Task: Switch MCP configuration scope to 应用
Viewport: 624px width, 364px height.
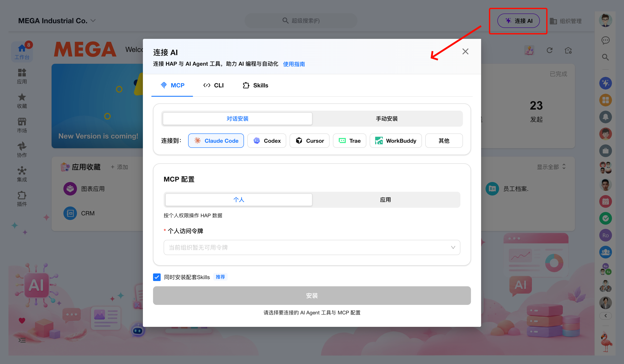Action: tap(385, 200)
